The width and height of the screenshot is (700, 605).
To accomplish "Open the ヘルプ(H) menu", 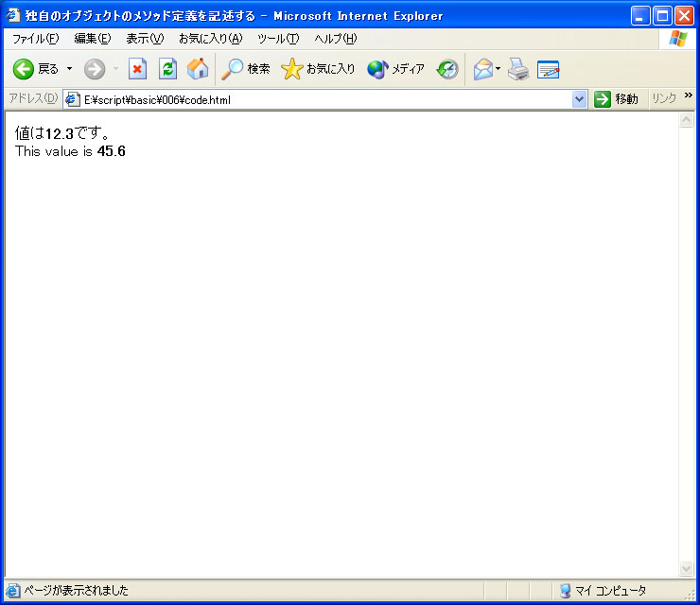I will coord(335,39).
